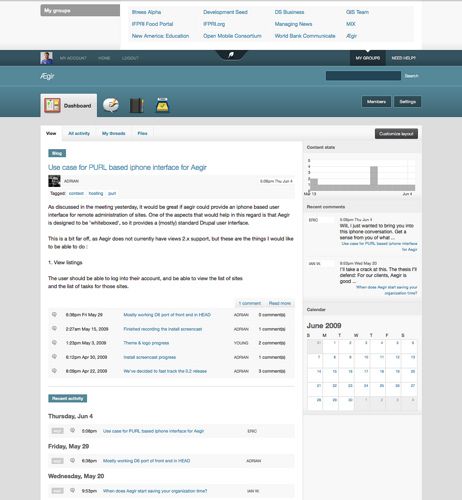
Task: Open 'Finished recording the install screencast'
Action: (163, 329)
